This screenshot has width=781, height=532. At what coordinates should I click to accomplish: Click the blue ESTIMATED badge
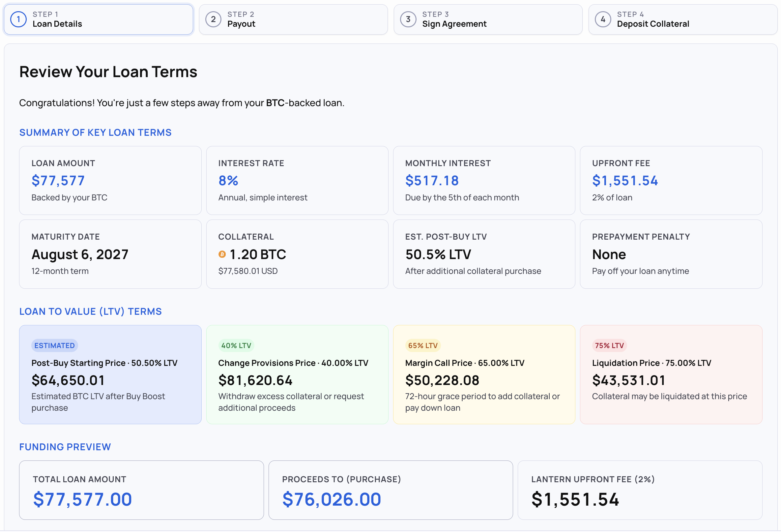[54, 345]
